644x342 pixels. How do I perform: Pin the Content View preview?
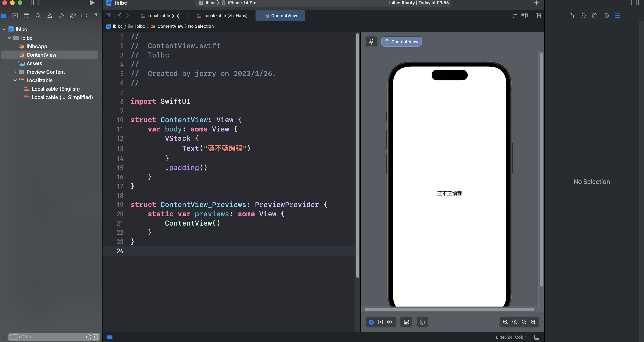(371, 41)
